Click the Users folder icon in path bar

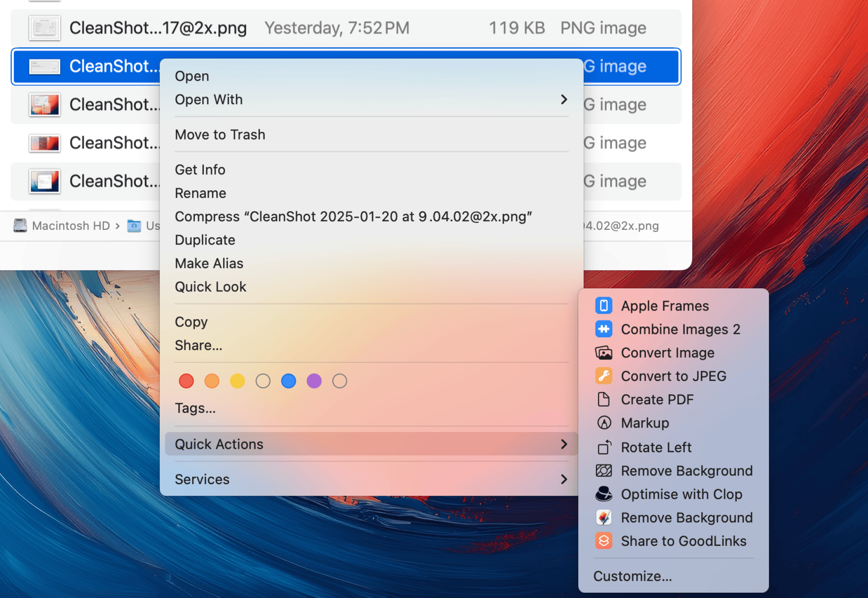134,225
